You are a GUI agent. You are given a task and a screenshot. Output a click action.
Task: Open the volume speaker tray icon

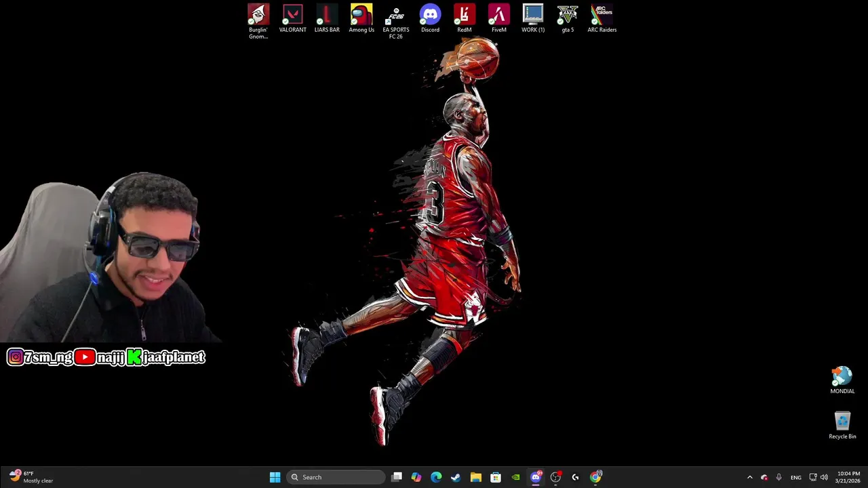[824, 477]
